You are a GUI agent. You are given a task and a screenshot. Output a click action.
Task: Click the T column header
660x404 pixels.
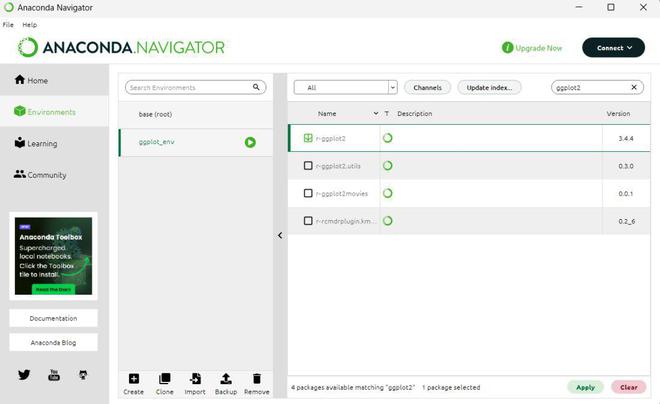386,114
